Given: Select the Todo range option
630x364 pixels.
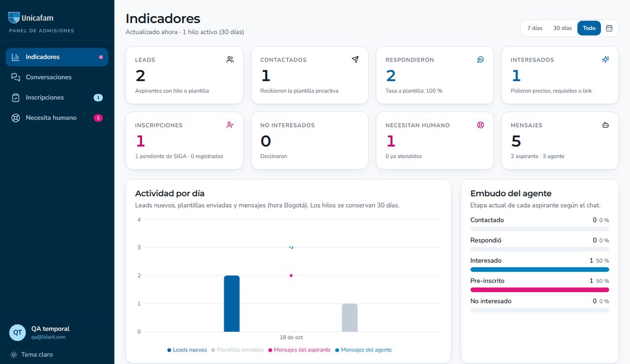Looking at the screenshot, I should coord(589,28).
